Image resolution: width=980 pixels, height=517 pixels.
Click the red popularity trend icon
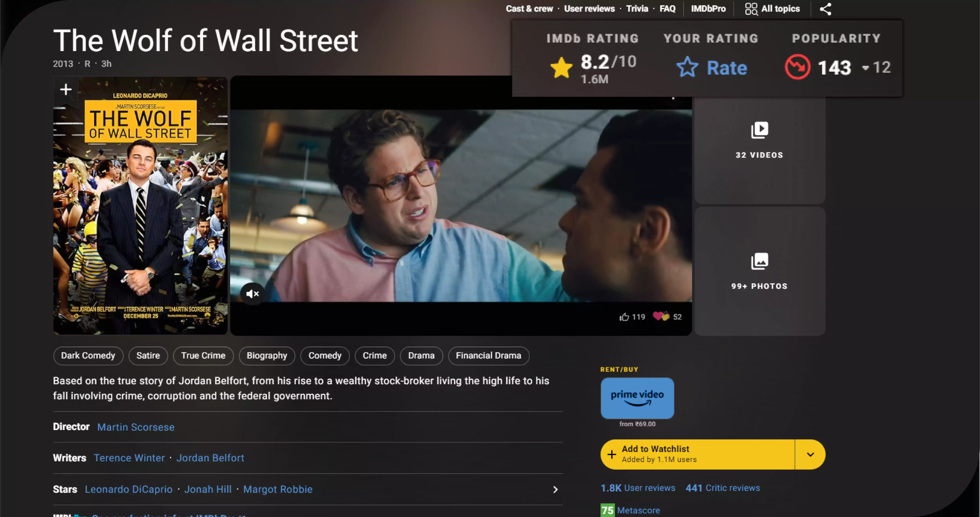pos(797,67)
